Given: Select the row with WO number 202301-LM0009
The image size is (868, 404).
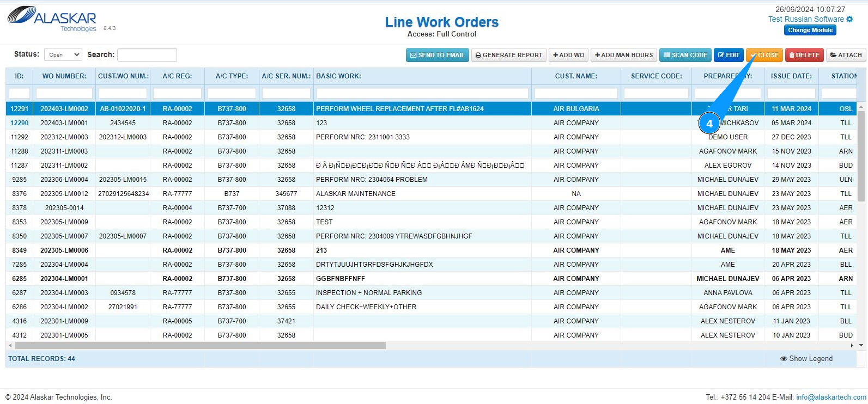Looking at the screenshot, I should click(431, 321).
